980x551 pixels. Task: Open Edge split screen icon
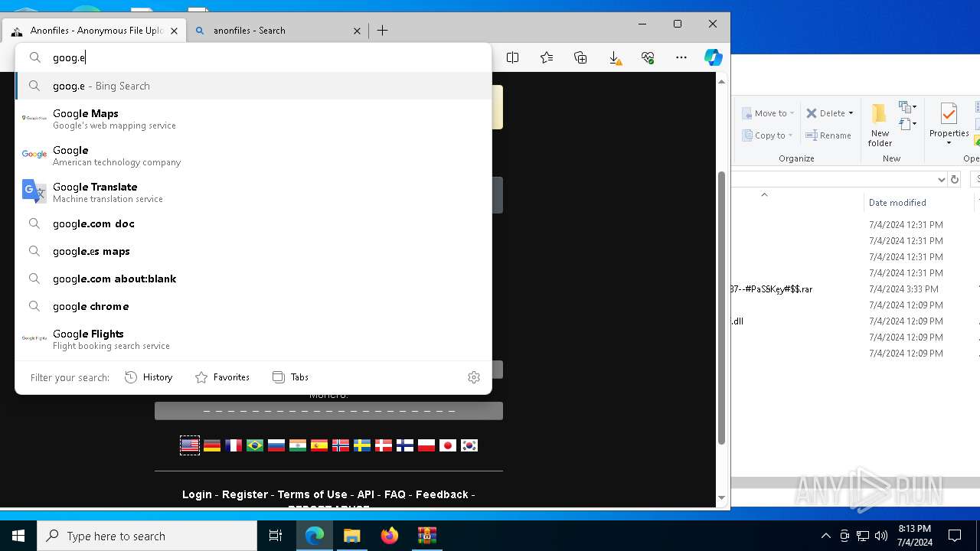[513, 57]
